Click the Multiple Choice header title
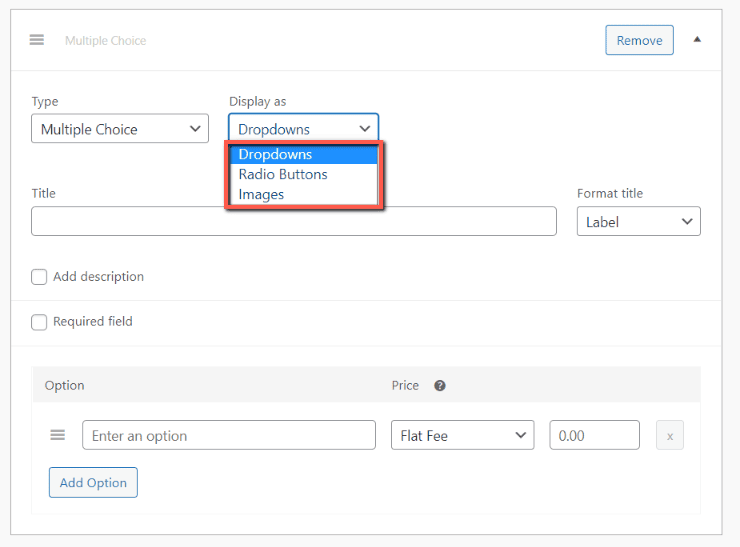The width and height of the screenshot is (740, 547). pos(105,41)
